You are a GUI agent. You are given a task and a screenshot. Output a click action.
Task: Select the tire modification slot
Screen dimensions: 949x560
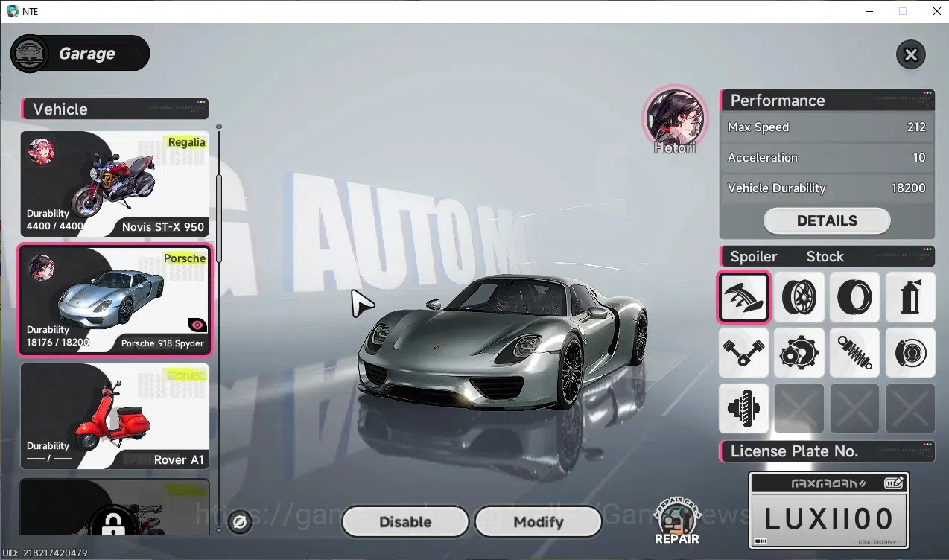pos(854,297)
